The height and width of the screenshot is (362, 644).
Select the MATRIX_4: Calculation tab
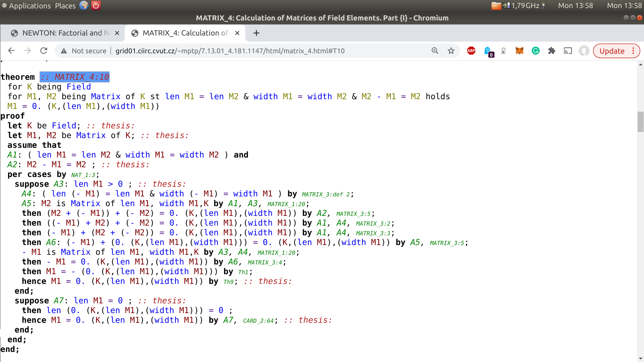(x=185, y=33)
